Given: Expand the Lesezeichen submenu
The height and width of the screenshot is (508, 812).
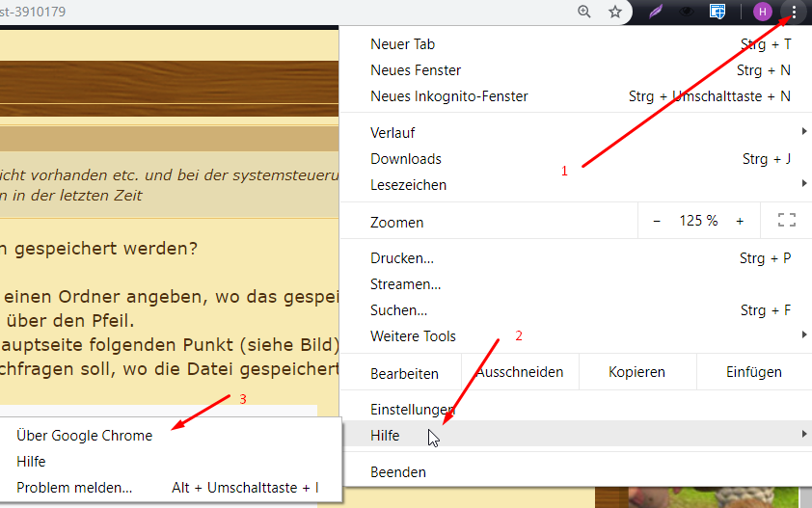Looking at the screenshot, I should pos(579,184).
